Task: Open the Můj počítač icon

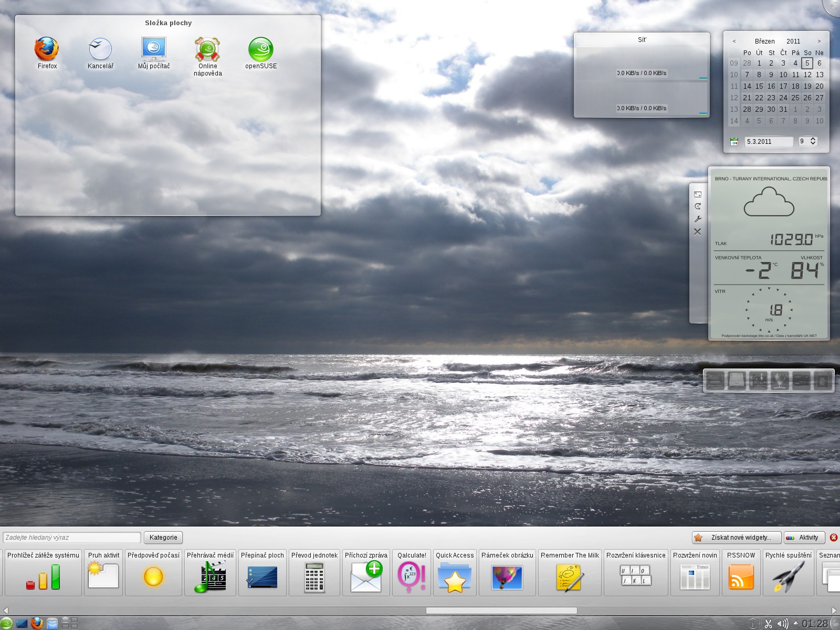Action: (x=154, y=50)
